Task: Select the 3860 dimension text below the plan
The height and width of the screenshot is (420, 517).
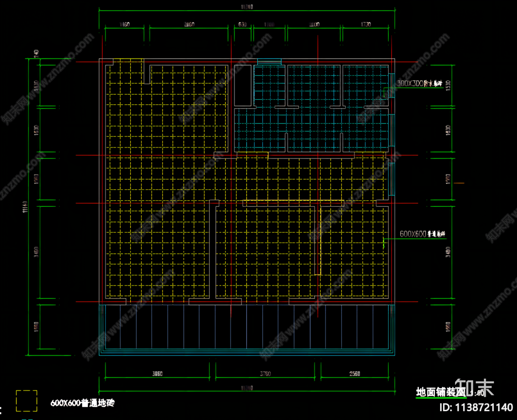Action: coord(157,374)
